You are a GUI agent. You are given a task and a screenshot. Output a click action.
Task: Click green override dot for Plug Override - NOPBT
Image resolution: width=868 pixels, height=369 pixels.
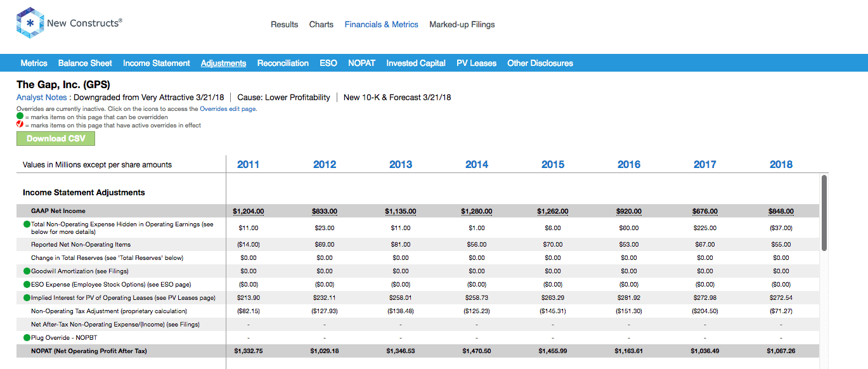click(x=27, y=338)
